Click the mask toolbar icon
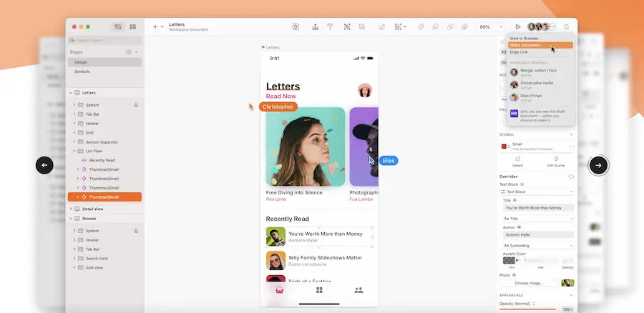Image resolution: width=644 pixels, height=313 pixels. tap(381, 26)
